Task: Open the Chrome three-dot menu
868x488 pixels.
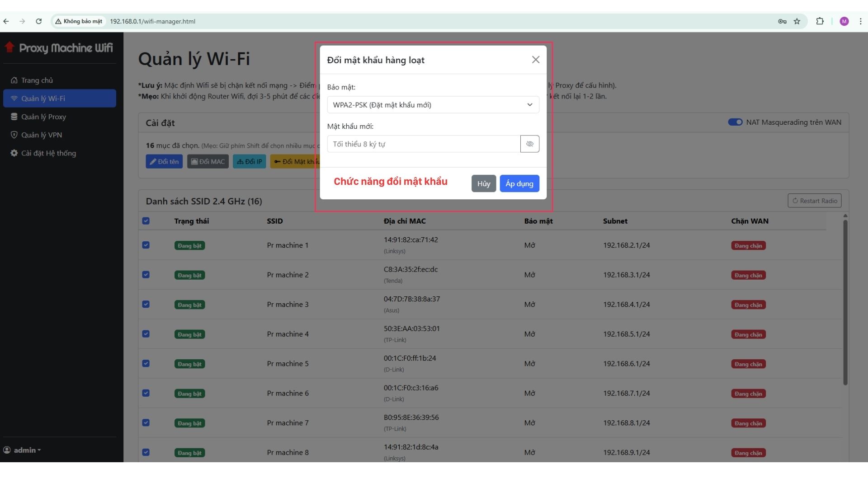Action: point(860,21)
